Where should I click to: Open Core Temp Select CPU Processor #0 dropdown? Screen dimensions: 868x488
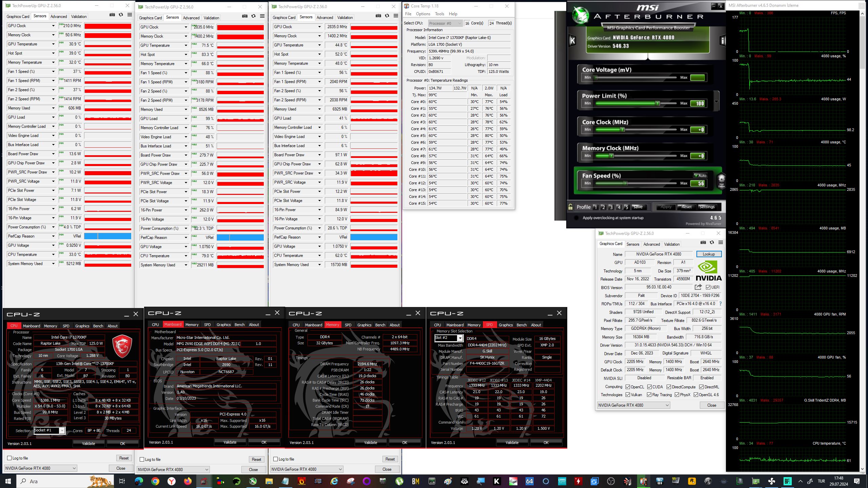[445, 23]
